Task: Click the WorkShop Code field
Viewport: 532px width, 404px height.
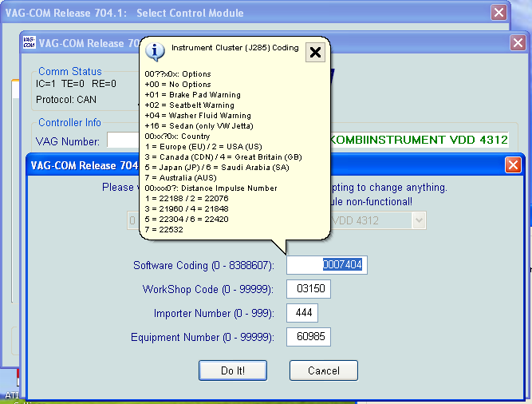Action: [x=309, y=289]
